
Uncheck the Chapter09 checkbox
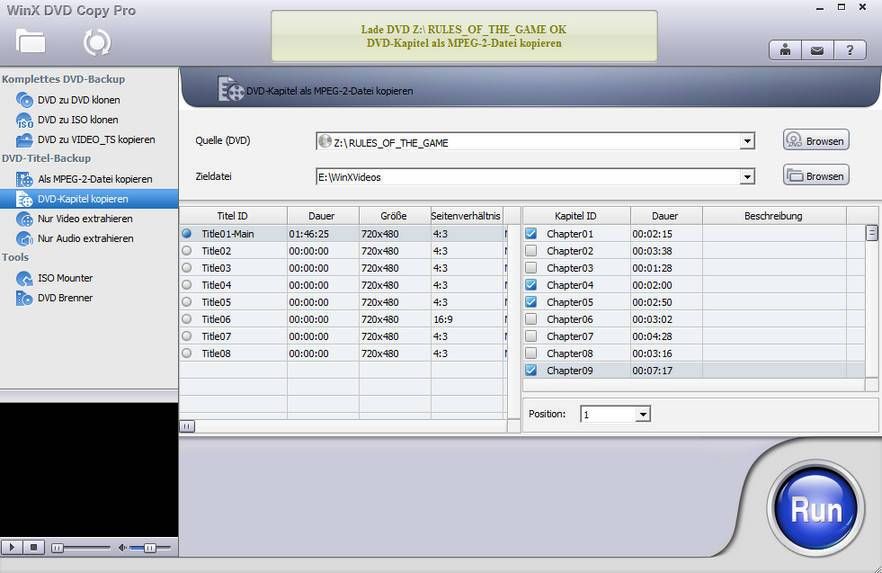pyautogui.click(x=531, y=370)
